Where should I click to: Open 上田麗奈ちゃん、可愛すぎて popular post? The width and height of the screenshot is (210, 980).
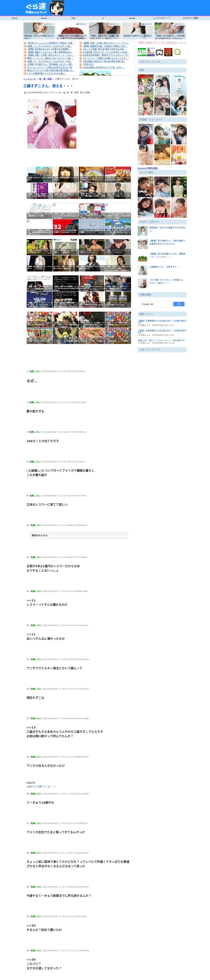pyautogui.click(x=166, y=267)
